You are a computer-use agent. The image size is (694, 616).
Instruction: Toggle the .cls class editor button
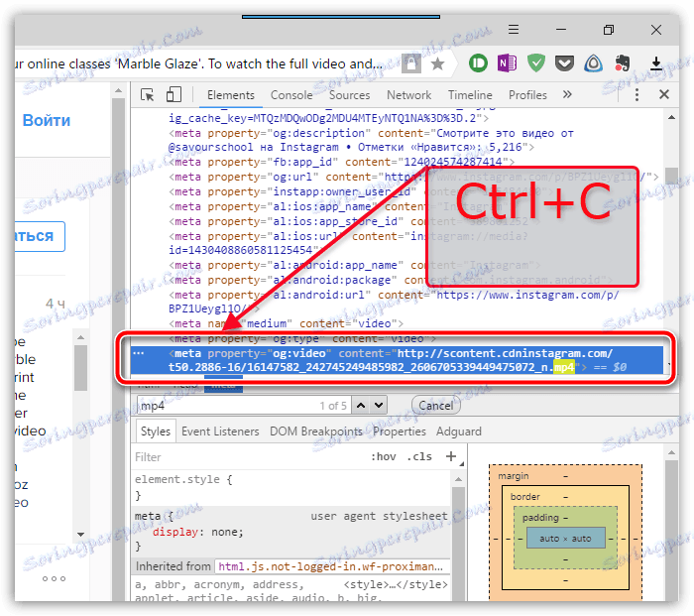click(418, 456)
